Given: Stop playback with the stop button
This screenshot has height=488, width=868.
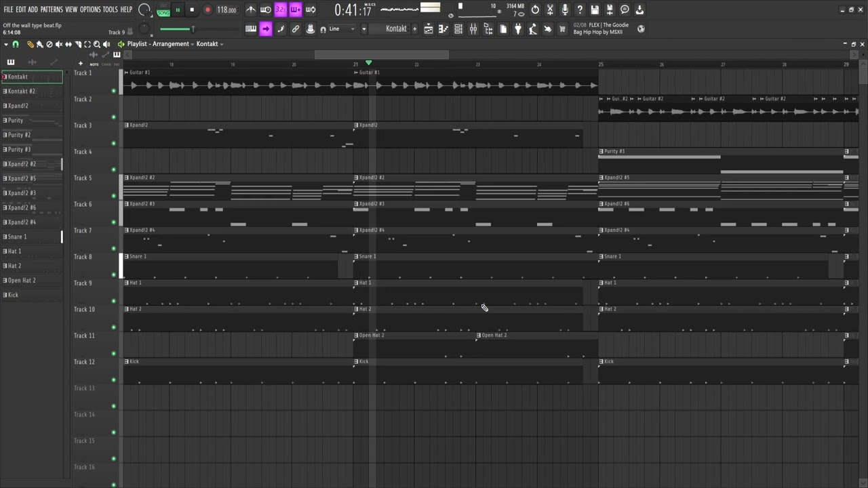Looking at the screenshot, I should 192,10.
